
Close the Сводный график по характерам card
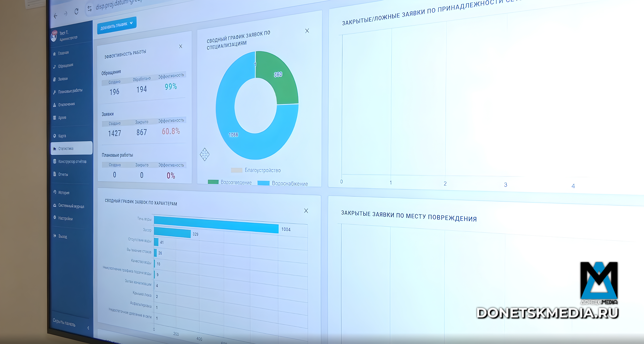click(x=306, y=211)
